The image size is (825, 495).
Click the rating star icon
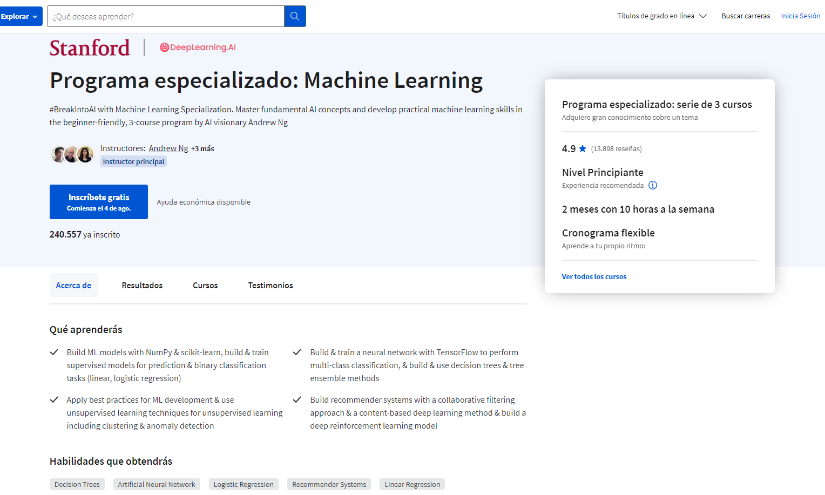(x=582, y=148)
